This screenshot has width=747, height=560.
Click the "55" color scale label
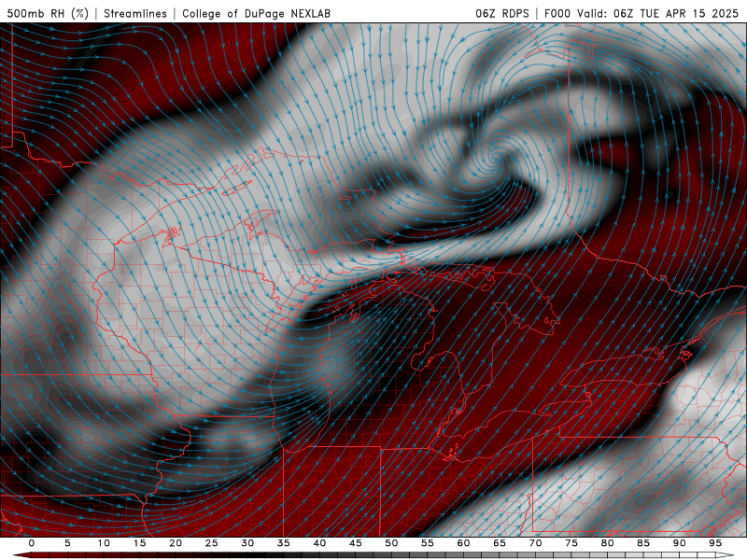[x=428, y=543]
